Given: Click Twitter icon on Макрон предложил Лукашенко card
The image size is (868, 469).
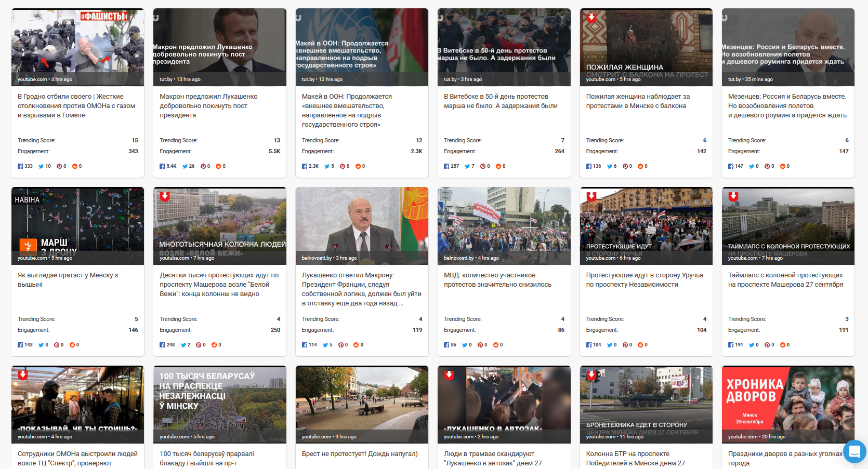Looking at the screenshot, I should click(185, 166).
